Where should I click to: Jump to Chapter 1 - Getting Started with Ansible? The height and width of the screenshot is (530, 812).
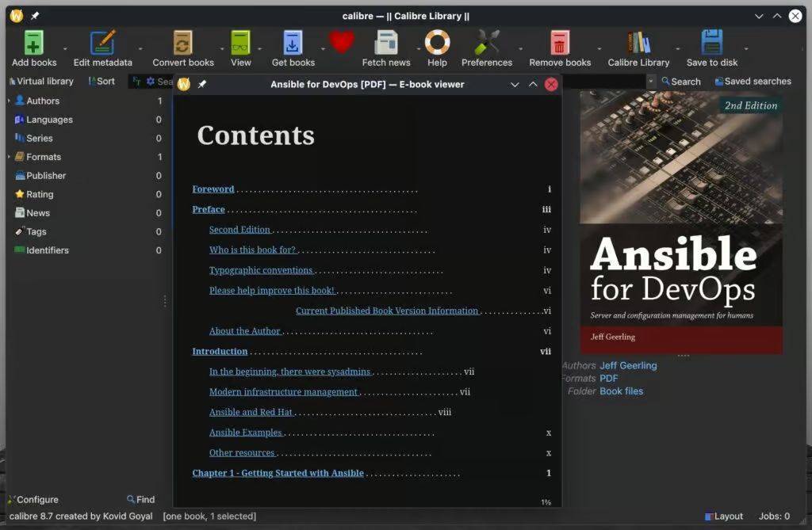(x=278, y=473)
